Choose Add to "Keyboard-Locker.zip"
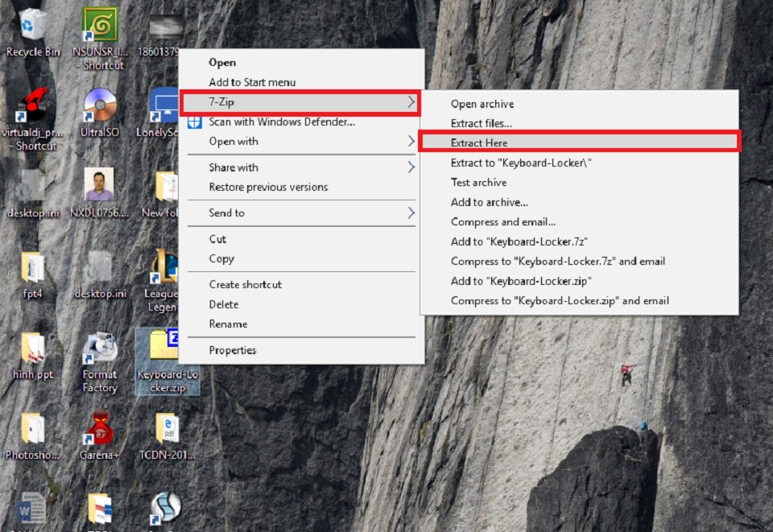The image size is (773, 532). click(x=579, y=281)
